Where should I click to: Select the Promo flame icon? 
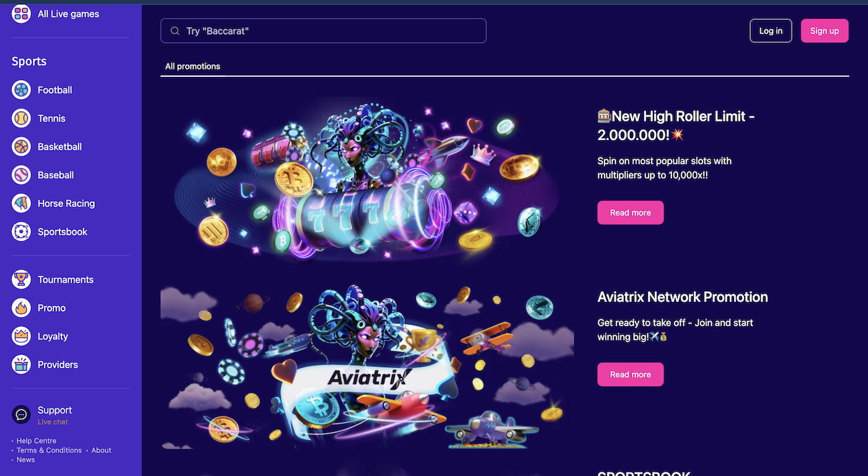(21, 308)
